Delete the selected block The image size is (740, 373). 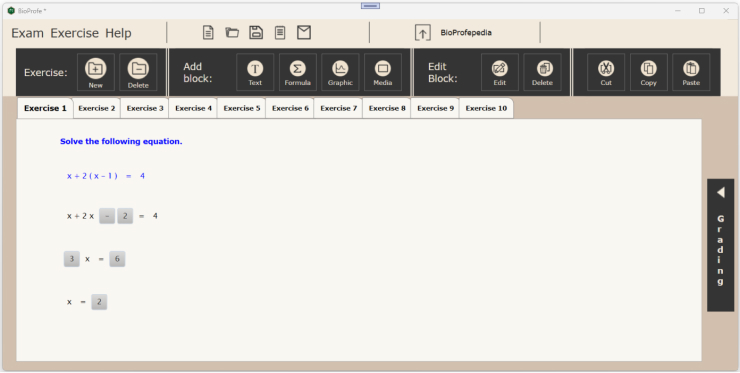coord(542,72)
